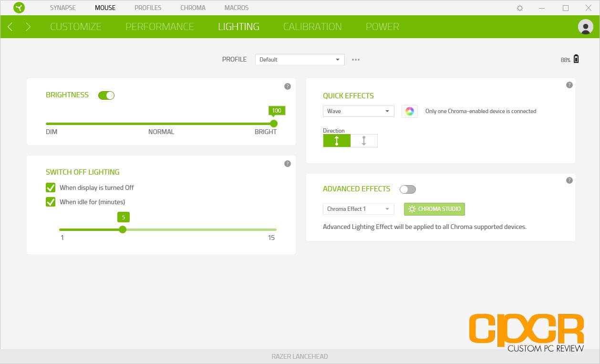Click the idle minutes slider handle

click(x=123, y=229)
